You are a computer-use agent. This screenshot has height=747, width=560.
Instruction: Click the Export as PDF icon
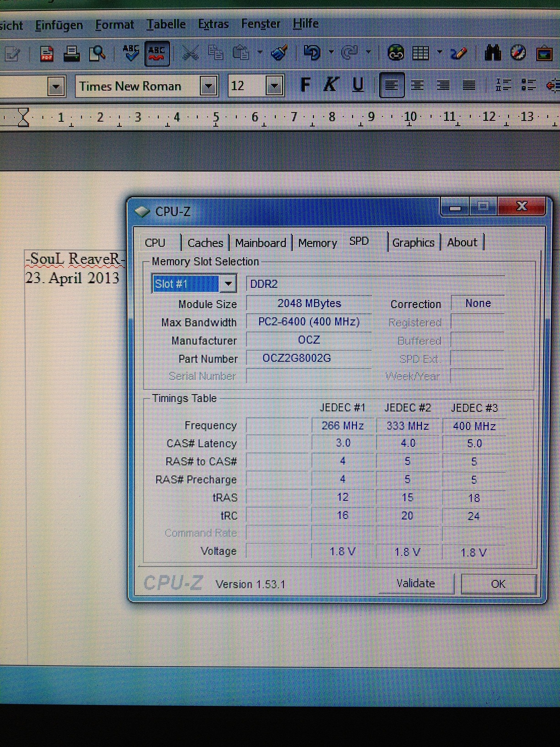coord(46,54)
